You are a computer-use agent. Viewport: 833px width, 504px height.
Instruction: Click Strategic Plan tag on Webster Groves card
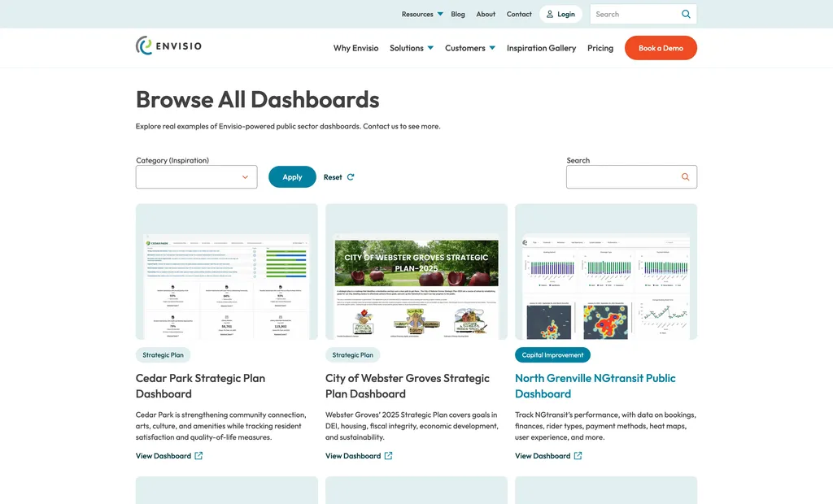[353, 354]
